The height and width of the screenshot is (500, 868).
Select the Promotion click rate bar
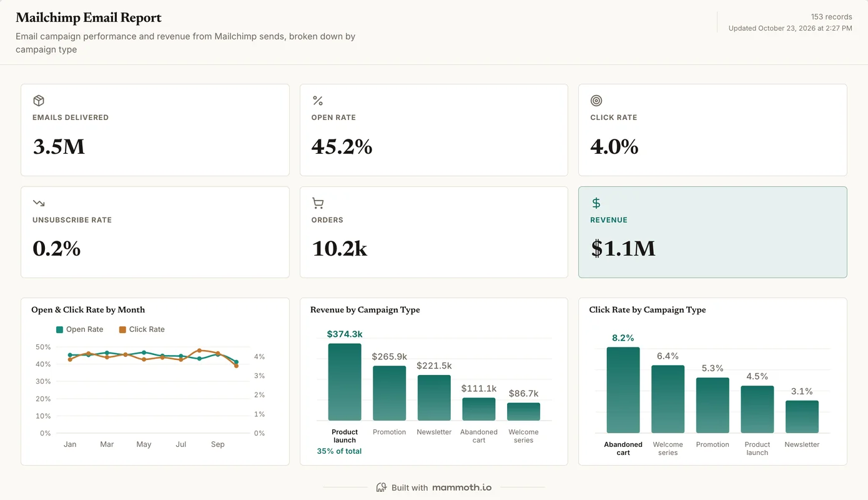(x=713, y=406)
